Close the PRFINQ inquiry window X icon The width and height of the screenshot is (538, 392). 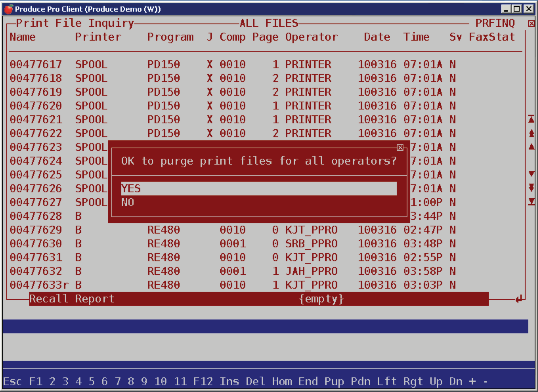click(531, 23)
